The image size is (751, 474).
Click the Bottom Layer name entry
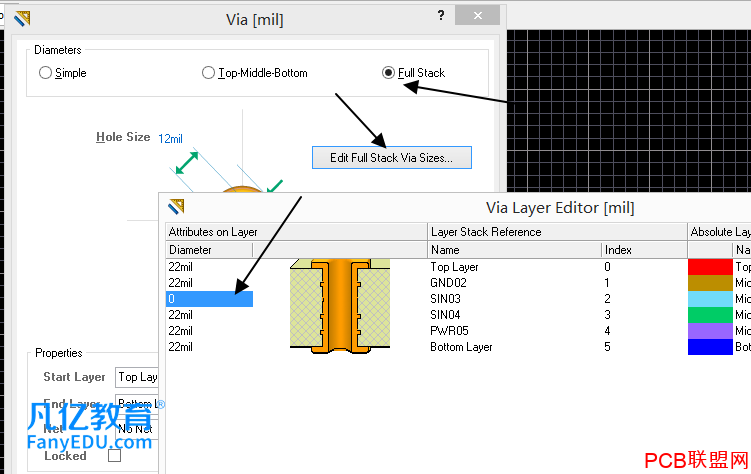pyautogui.click(x=461, y=347)
